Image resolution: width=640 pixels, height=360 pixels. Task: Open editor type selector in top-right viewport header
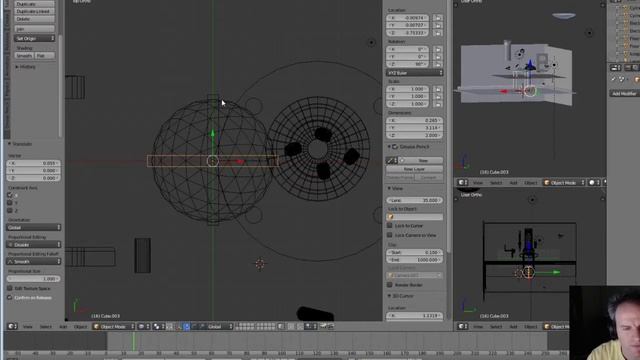pyautogui.click(x=462, y=182)
